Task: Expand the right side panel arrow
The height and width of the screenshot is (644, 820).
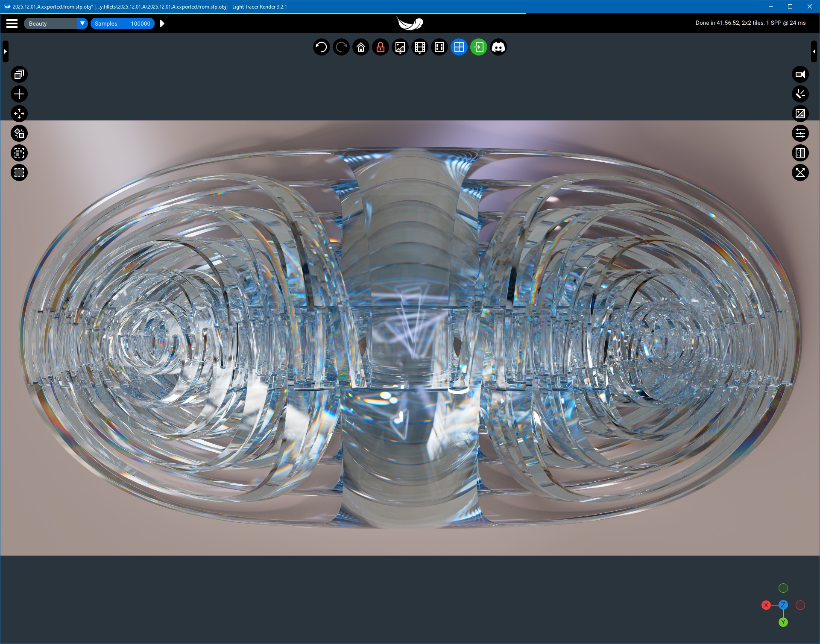Action: coord(814,51)
